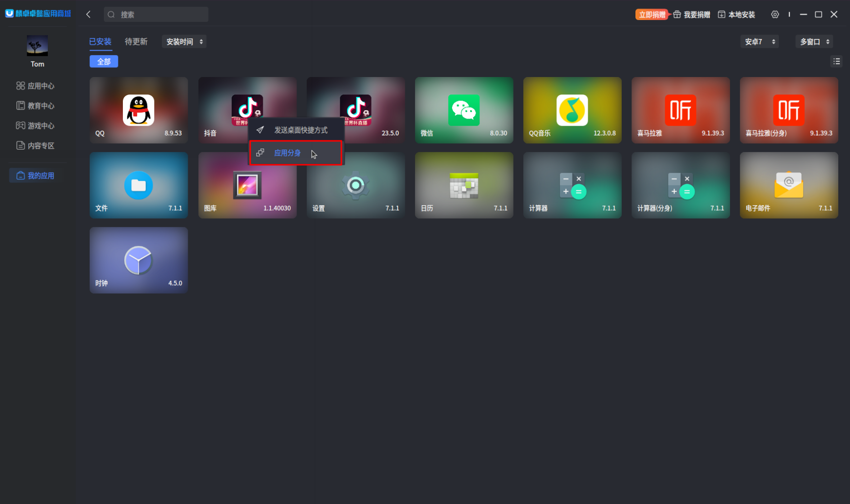Screen dimensions: 850x504
Task: Launch QQ音乐 music app icon
Action: click(572, 110)
